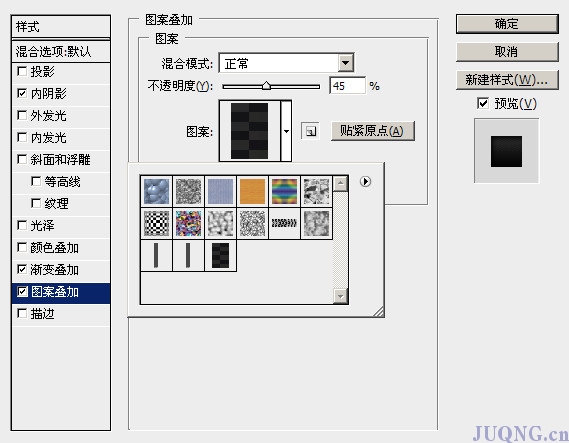
Task: Select the second vertical bar pattern swatch
Action: (188, 255)
